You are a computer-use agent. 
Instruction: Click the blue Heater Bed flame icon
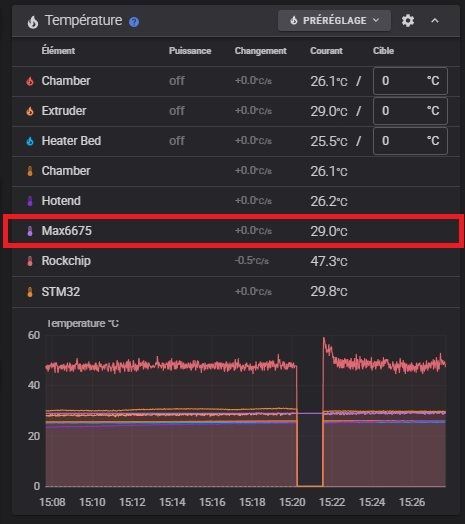[x=30, y=141]
